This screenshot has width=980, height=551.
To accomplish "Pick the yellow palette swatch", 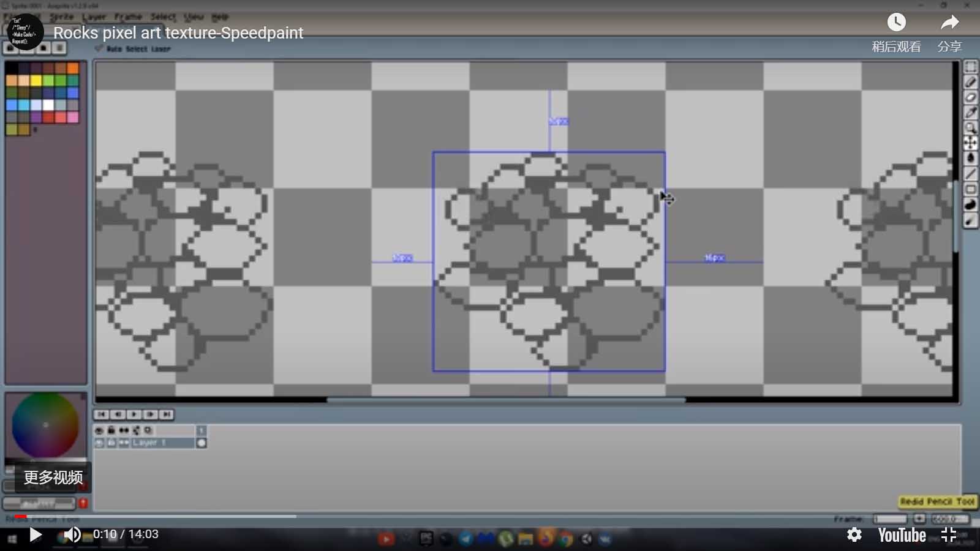I will 36,80.
